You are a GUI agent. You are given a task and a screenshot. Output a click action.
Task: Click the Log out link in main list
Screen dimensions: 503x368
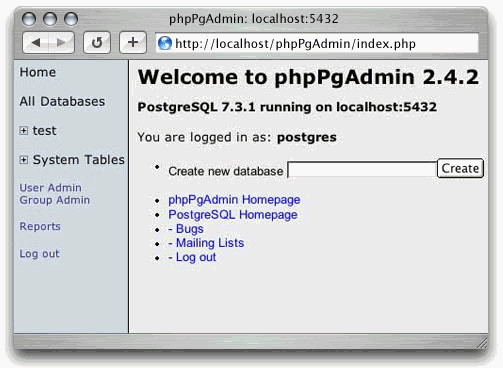pos(192,257)
